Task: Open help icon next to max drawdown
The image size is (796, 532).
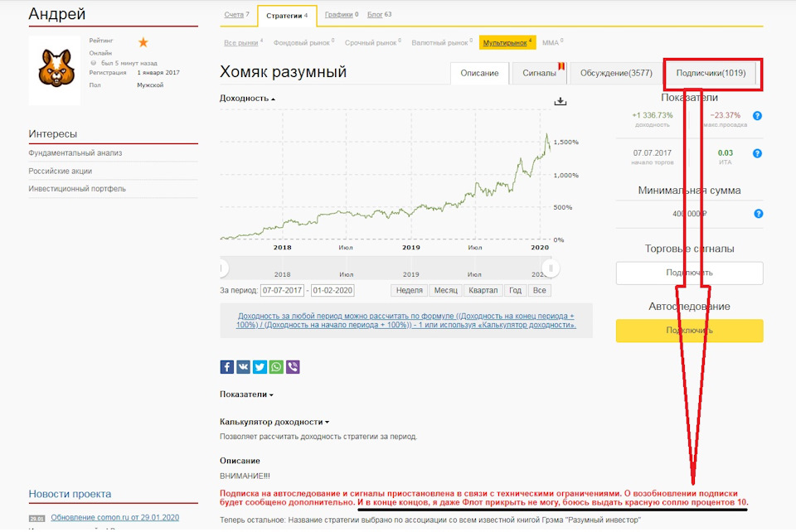Action: (757, 116)
